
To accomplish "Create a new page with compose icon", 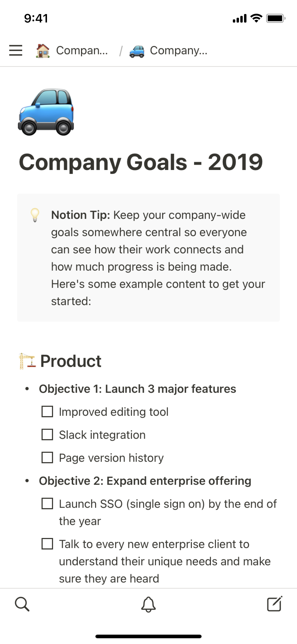I will 275,604.
